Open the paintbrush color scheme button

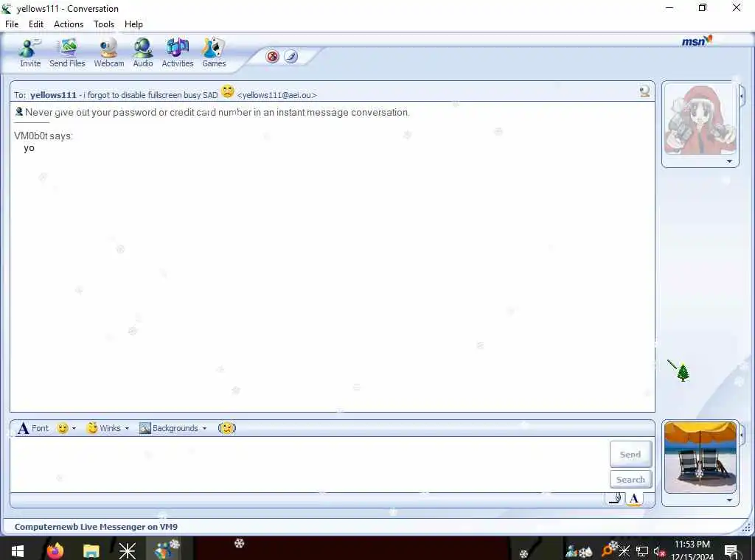(x=290, y=57)
